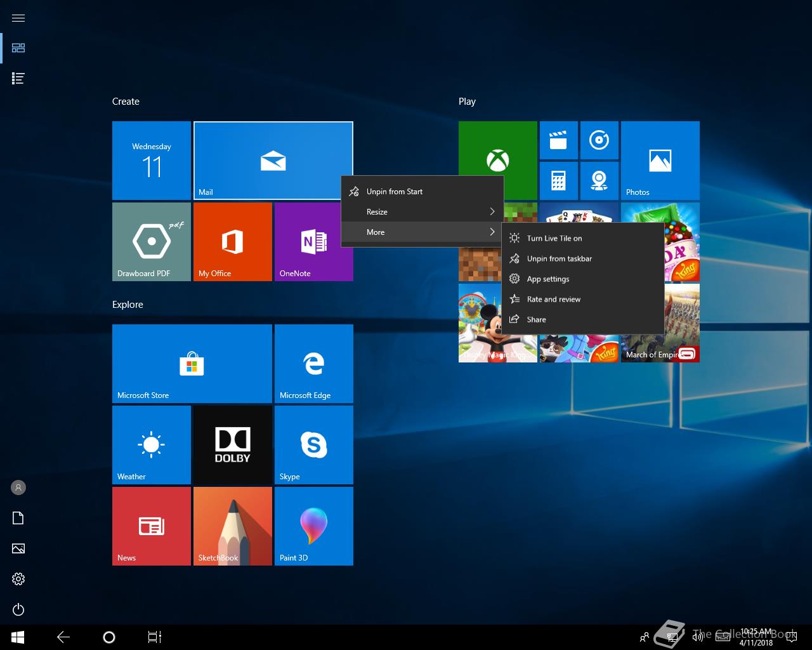Open the user account icon
Screen dimensions: 812x650
[x=18, y=487]
